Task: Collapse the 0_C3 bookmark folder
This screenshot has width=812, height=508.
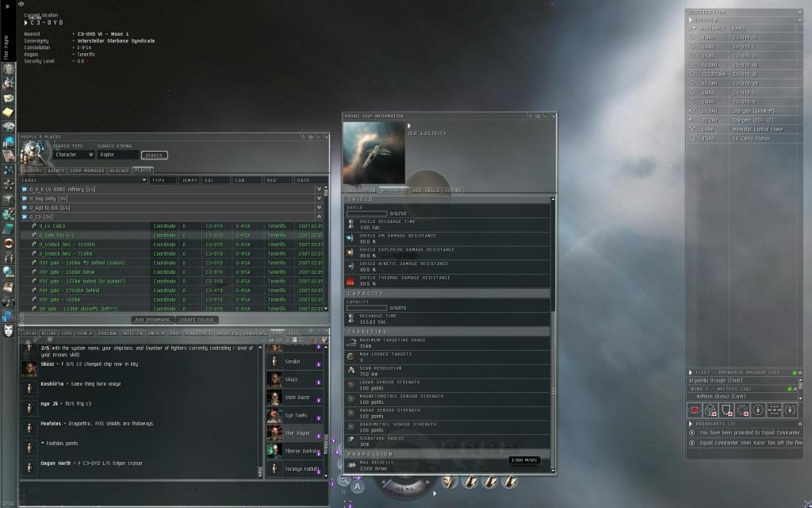Action: coord(320,217)
